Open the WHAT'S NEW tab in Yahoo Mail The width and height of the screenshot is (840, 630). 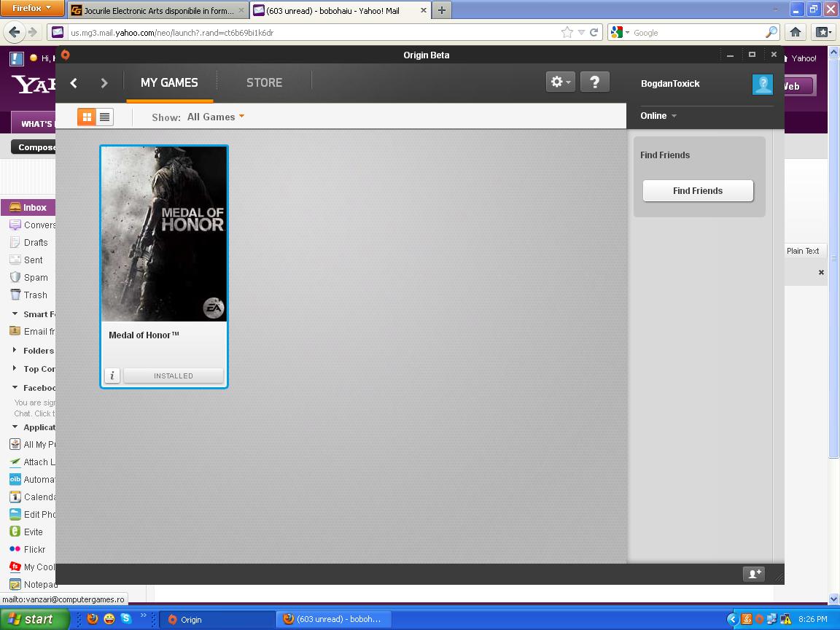34,124
